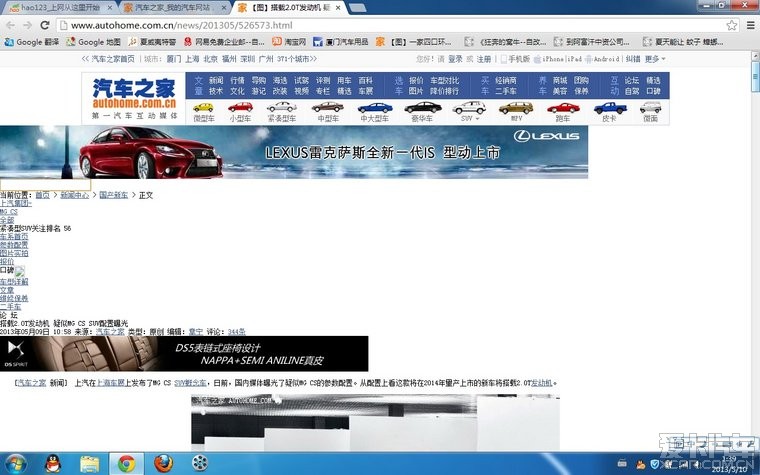
Task: Select city 厦门 in top bar
Action: point(174,59)
